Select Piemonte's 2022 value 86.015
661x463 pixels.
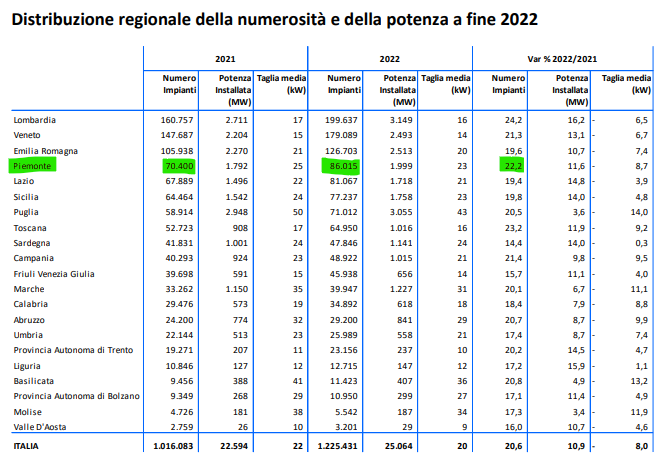(341, 166)
